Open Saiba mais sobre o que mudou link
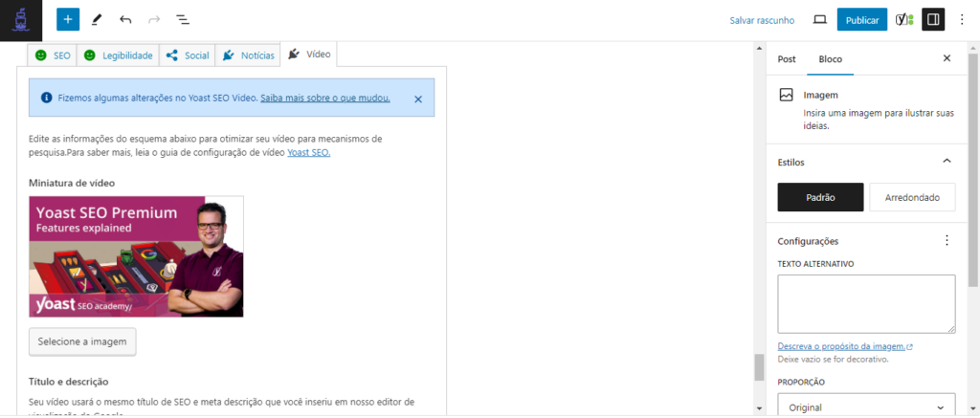Image resolution: width=980 pixels, height=418 pixels. [325, 98]
